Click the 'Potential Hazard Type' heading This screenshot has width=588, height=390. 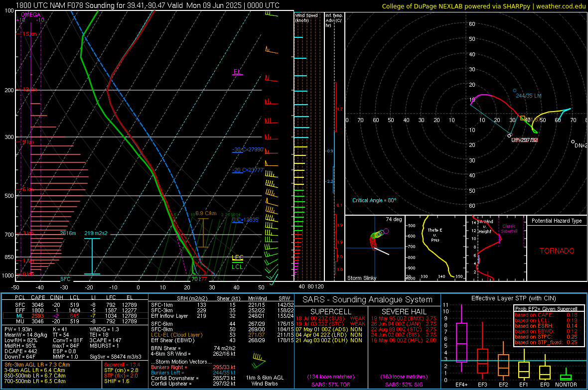tap(557, 221)
